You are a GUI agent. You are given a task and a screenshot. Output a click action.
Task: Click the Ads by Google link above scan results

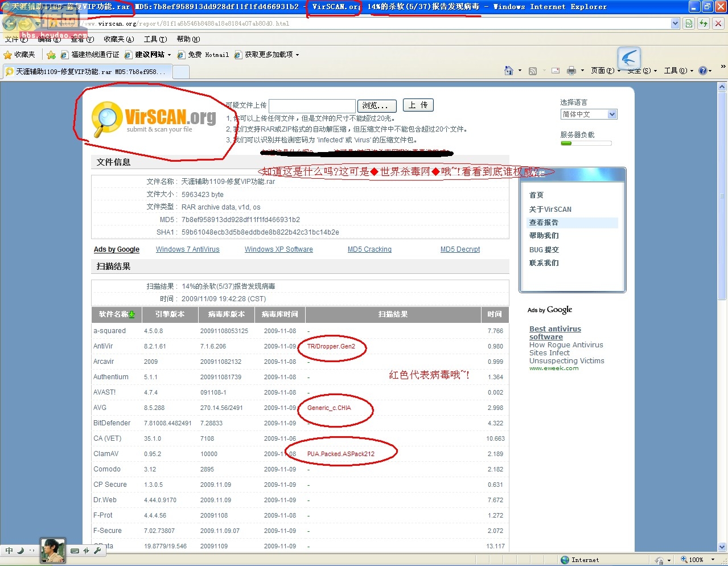tap(117, 249)
